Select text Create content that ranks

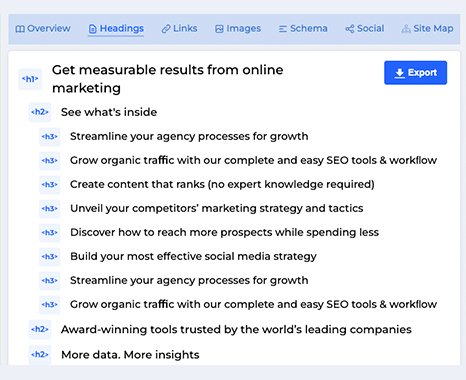tap(222, 184)
